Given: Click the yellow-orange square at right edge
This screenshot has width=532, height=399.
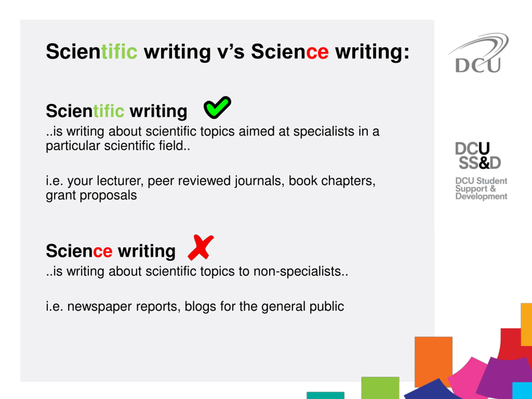Looking at the screenshot, I should click(526, 324).
